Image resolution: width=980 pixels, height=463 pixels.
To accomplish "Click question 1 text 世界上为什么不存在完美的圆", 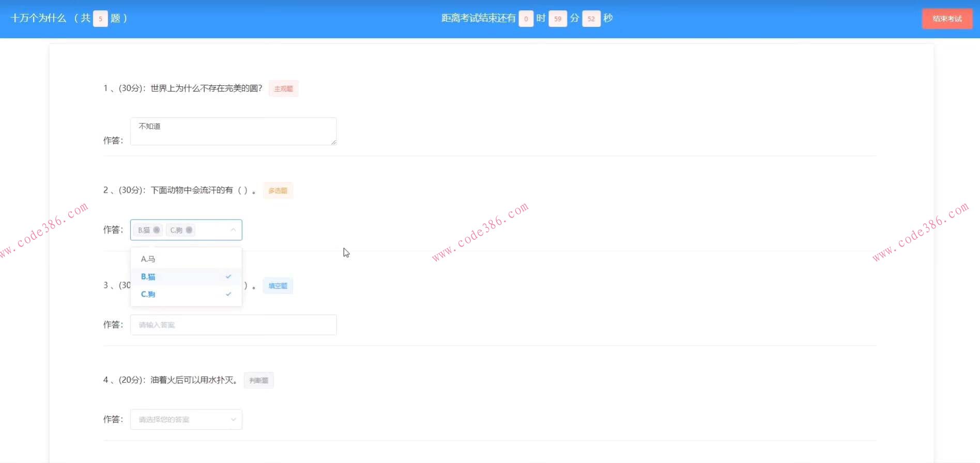I will click(204, 88).
